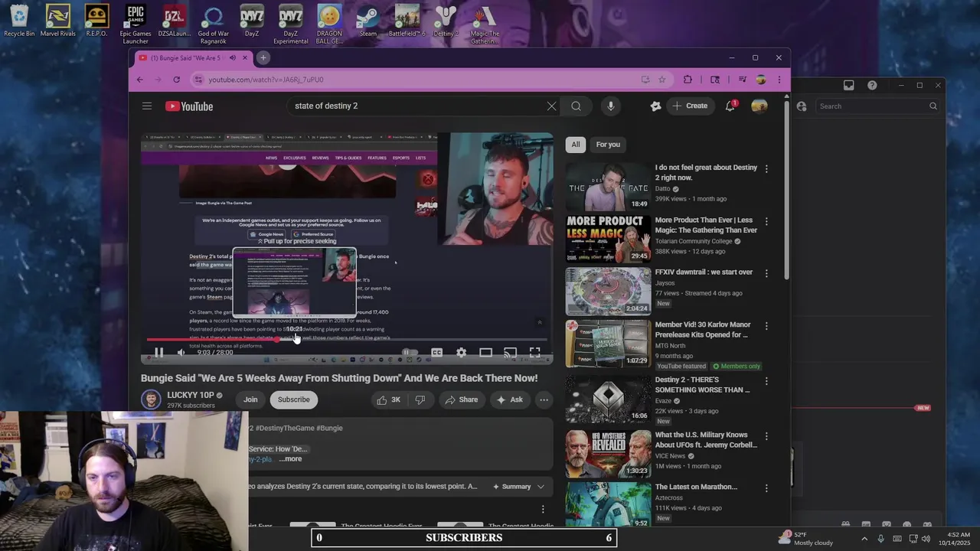This screenshot has height=551, width=980.
Task: Clear the YouTube search box text
Action: pos(551,106)
